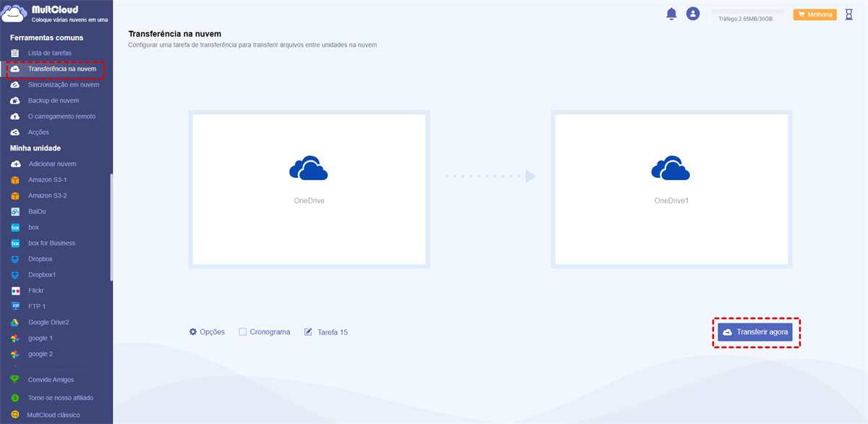868x424 pixels.
Task: Select Backup de nuvem menu item
Action: pyautogui.click(x=54, y=101)
